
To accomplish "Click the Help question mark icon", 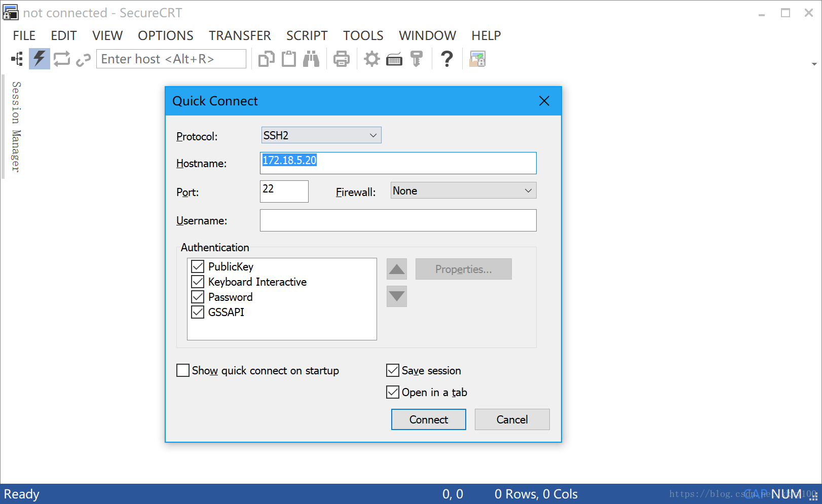I will (x=447, y=59).
